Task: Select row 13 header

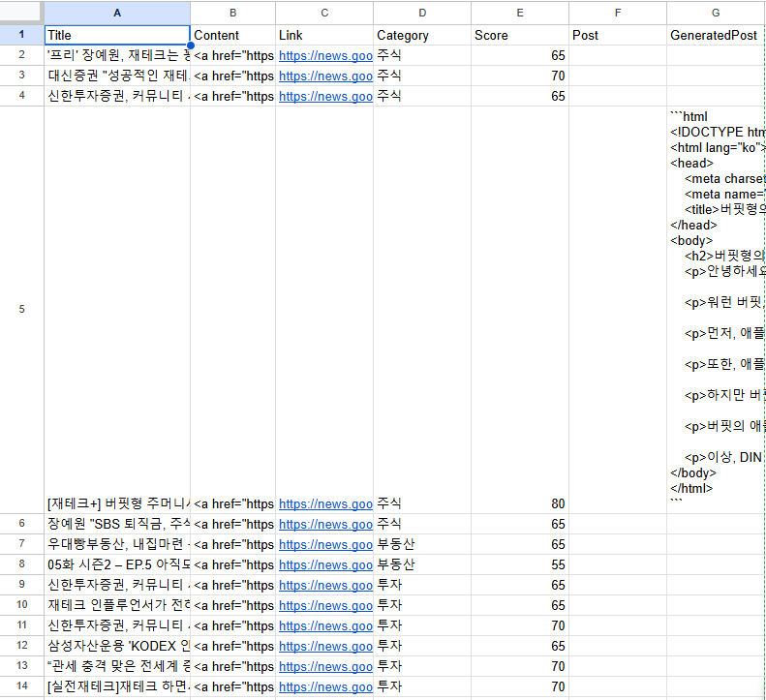Action: [x=21, y=666]
